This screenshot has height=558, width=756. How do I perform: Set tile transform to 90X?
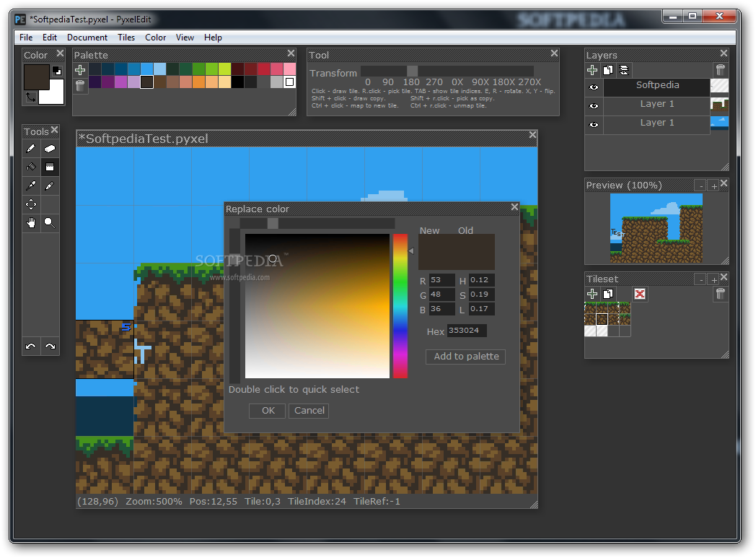tap(480, 82)
